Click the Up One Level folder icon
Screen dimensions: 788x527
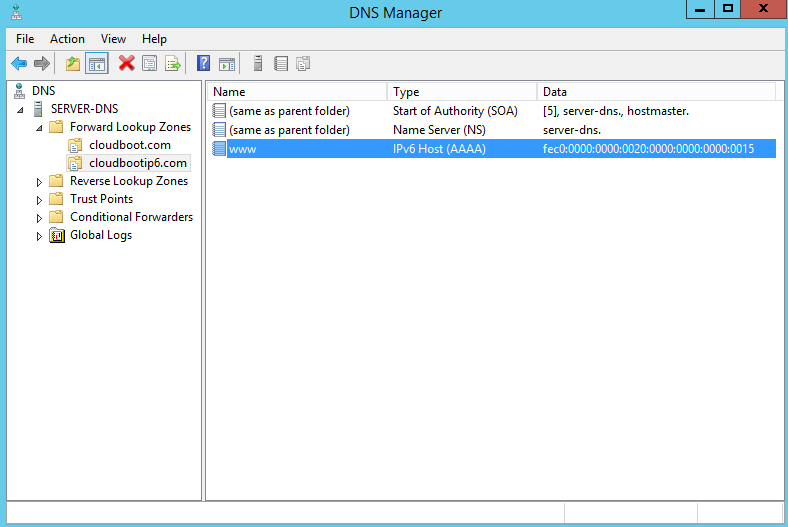pyautogui.click(x=73, y=64)
